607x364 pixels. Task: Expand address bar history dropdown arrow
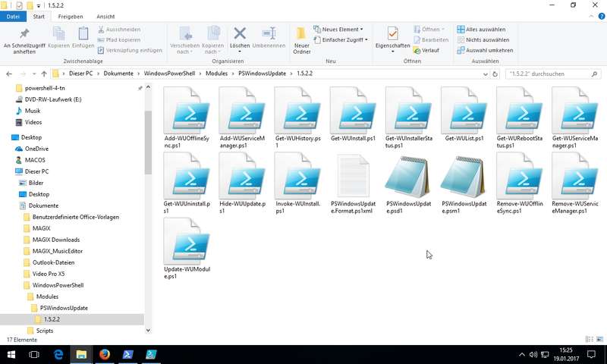486,74
